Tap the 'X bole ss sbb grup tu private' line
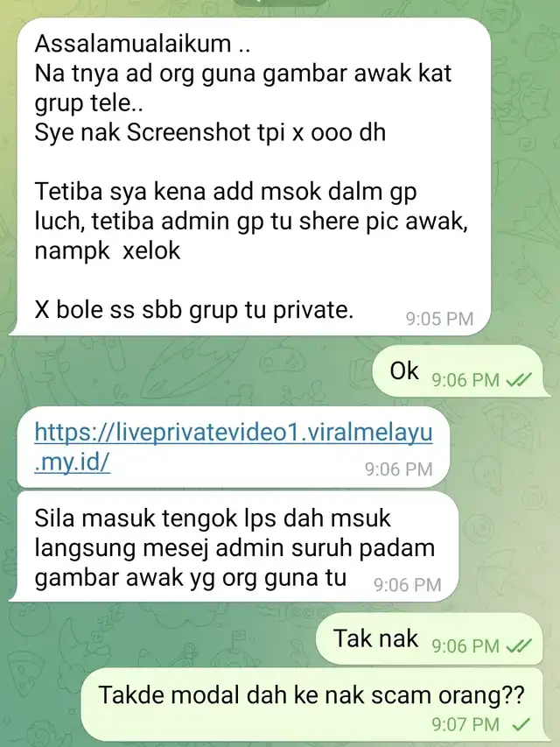The image size is (560, 747). (x=193, y=310)
